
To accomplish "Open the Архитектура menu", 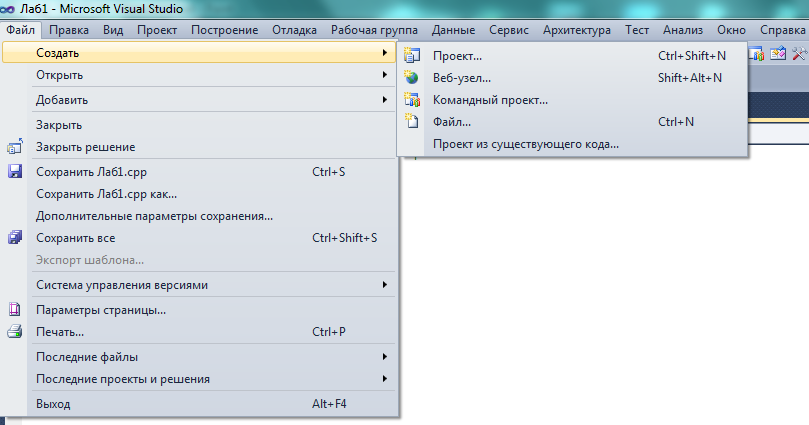I will (577, 30).
